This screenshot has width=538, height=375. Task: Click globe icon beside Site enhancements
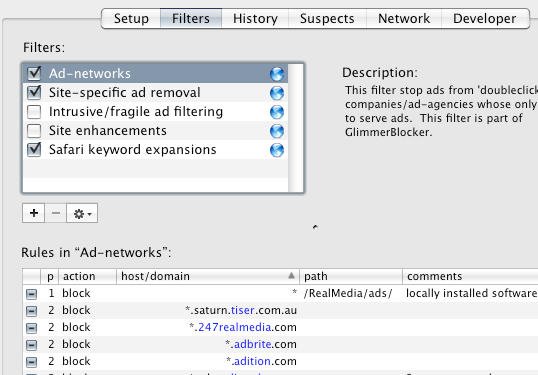(277, 131)
